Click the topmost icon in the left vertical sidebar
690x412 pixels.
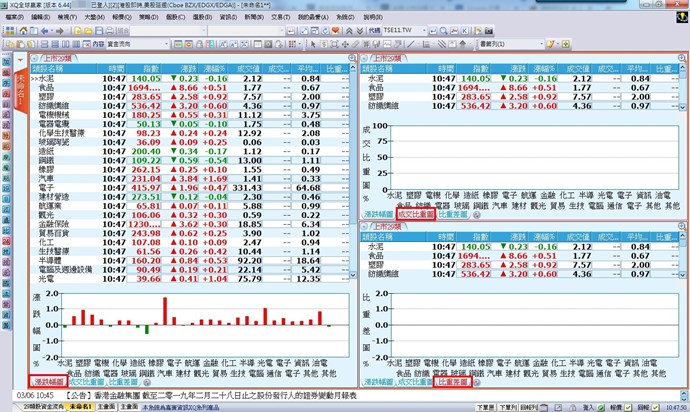click(x=6, y=59)
